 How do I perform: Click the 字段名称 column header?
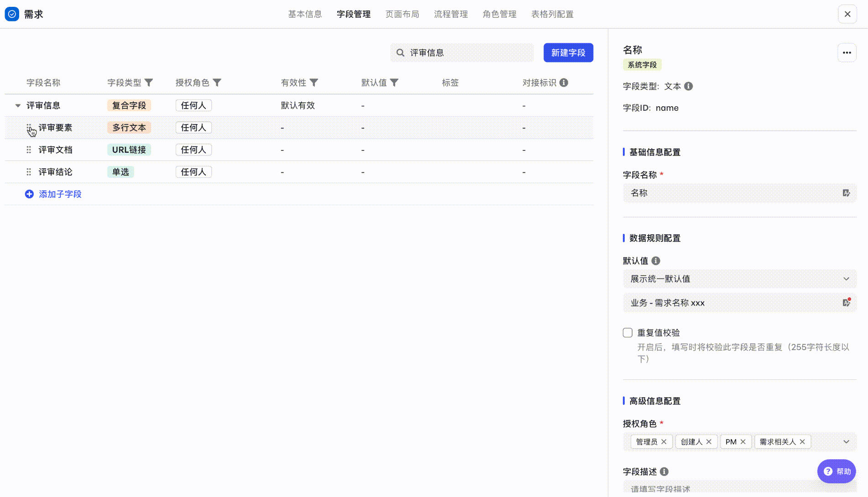[x=43, y=83]
